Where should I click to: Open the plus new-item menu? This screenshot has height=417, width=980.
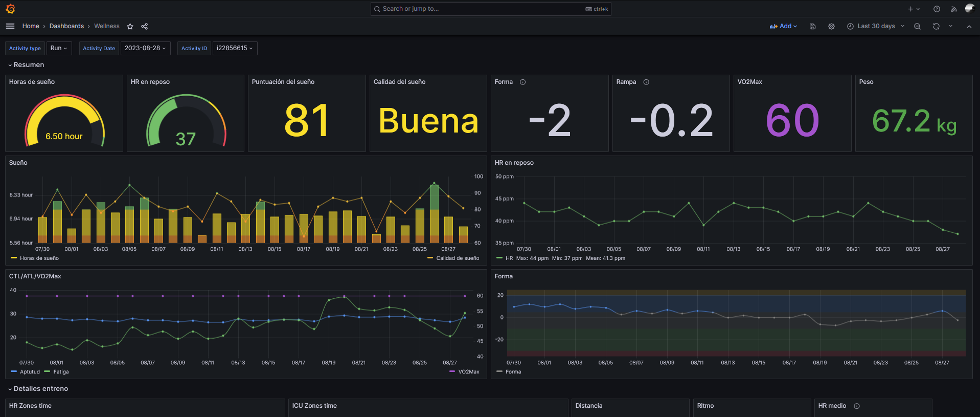tap(914, 9)
